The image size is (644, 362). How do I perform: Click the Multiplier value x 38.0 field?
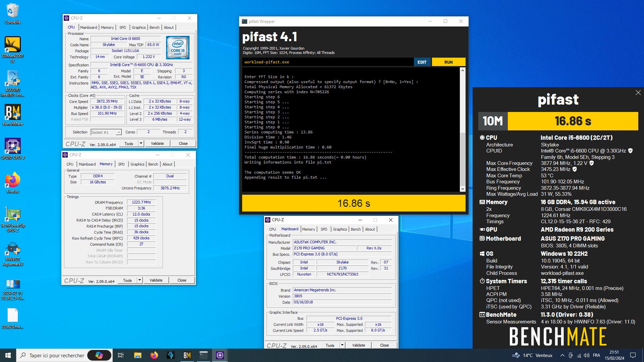tap(107, 108)
